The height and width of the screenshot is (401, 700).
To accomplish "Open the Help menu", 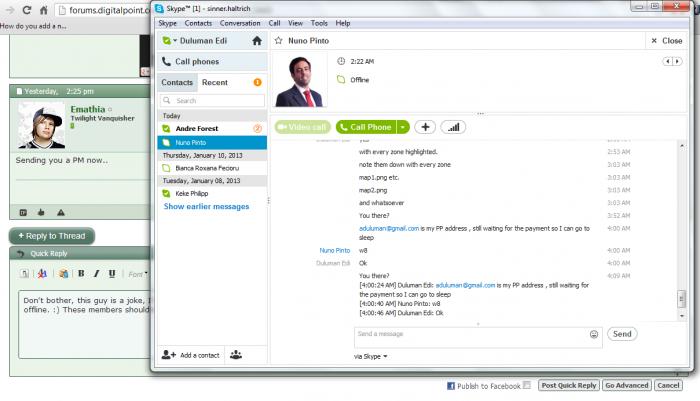I will [x=343, y=23].
